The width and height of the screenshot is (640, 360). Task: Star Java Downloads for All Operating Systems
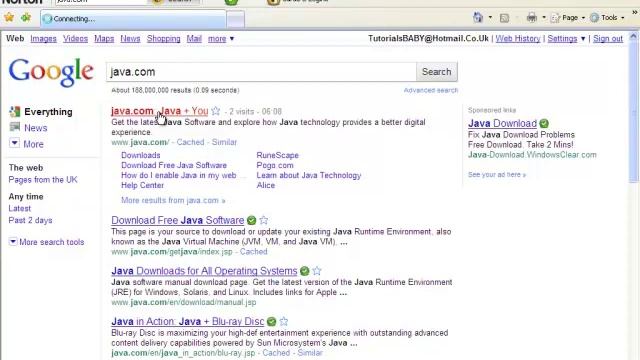click(317, 271)
